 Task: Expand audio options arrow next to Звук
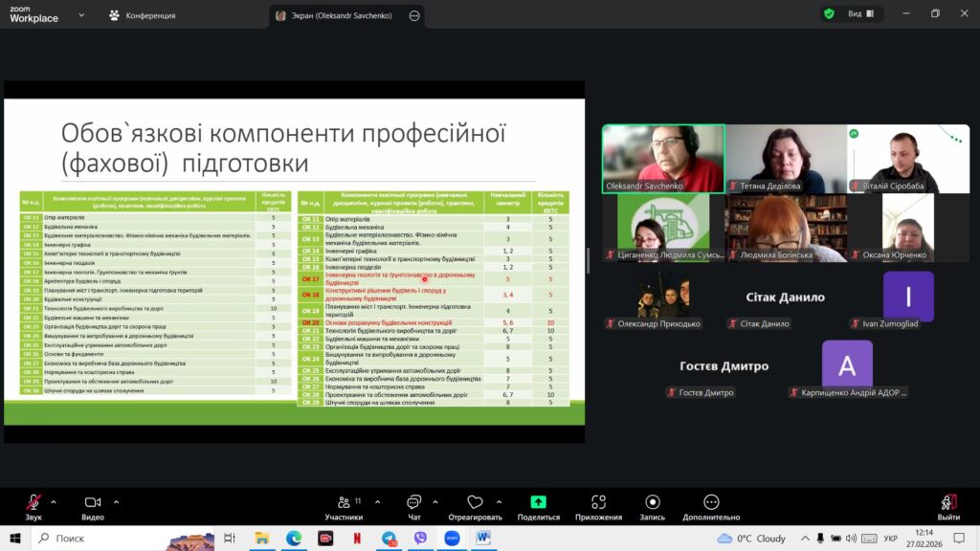(53, 501)
